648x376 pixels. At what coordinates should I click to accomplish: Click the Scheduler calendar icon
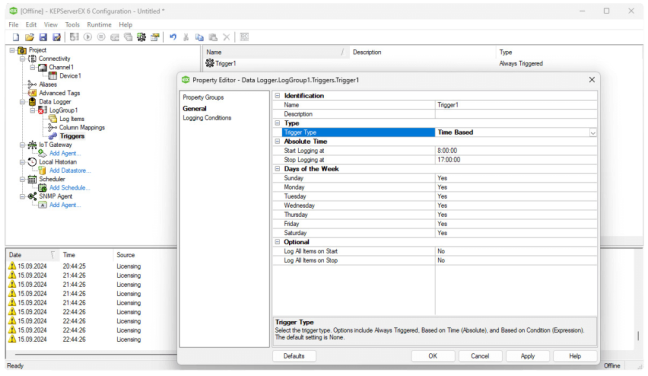point(32,179)
